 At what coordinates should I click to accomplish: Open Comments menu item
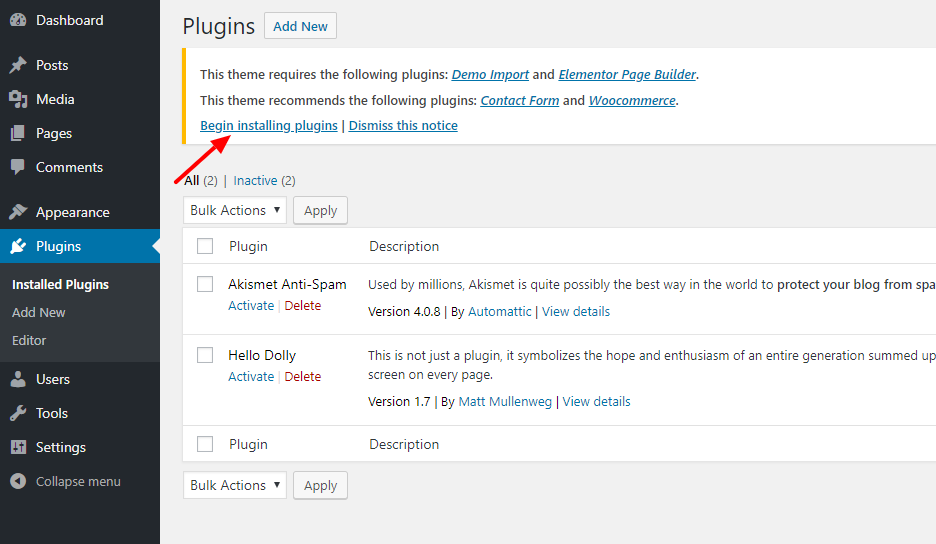(80, 167)
